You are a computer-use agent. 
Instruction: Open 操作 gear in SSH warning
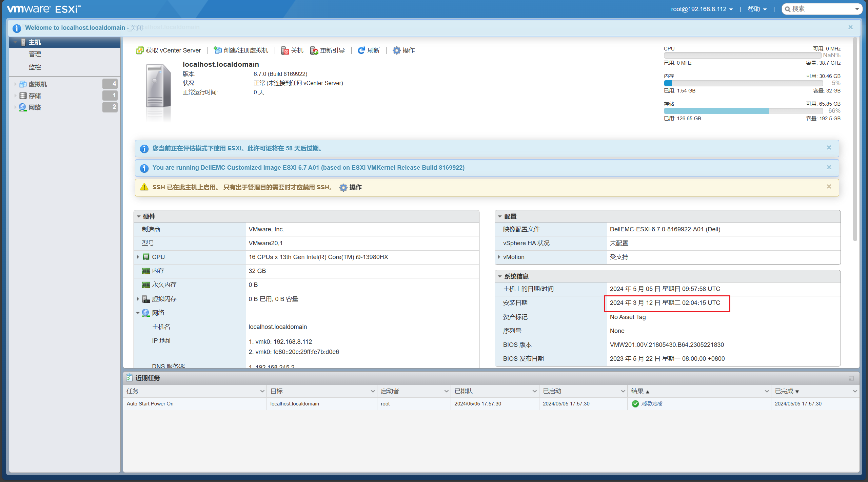pos(343,187)
